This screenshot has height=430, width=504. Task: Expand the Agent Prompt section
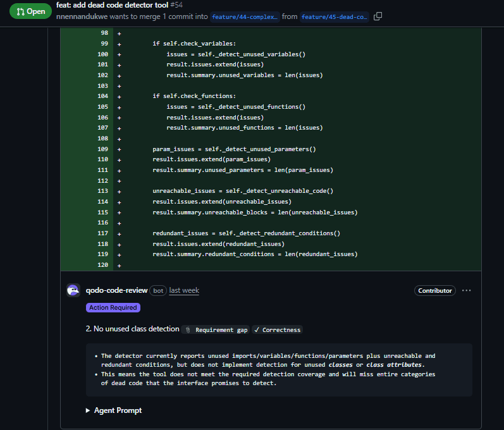click(114, 410)
